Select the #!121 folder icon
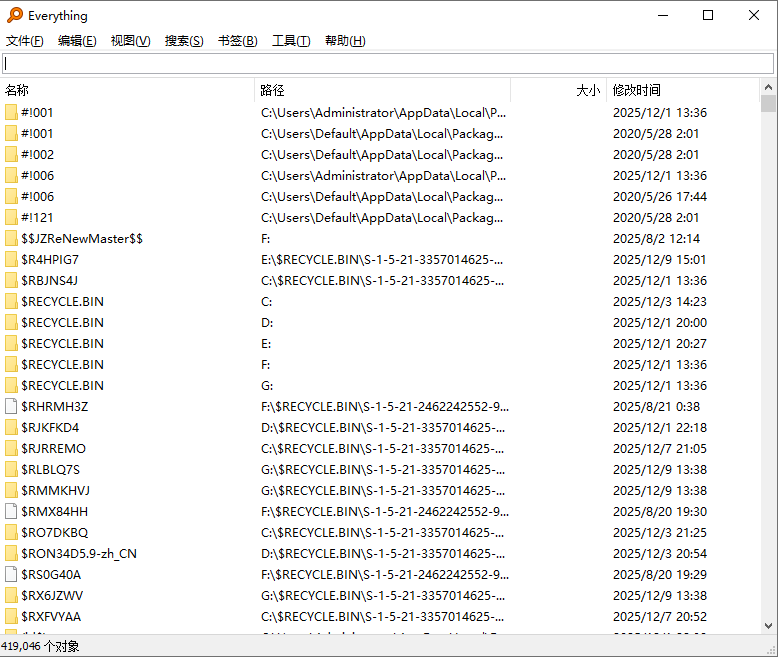Viewport: 778px width, 657px height. point(11,218)
